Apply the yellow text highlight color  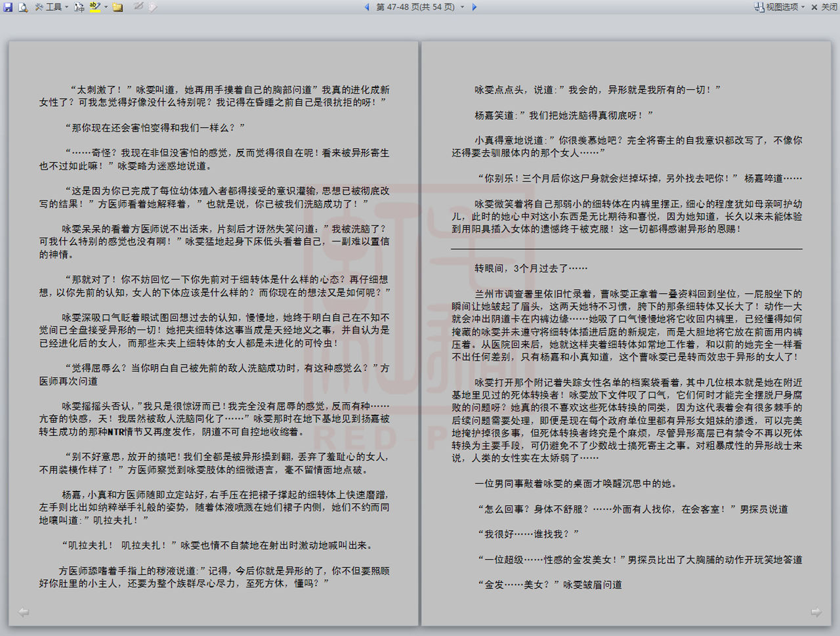95,7
